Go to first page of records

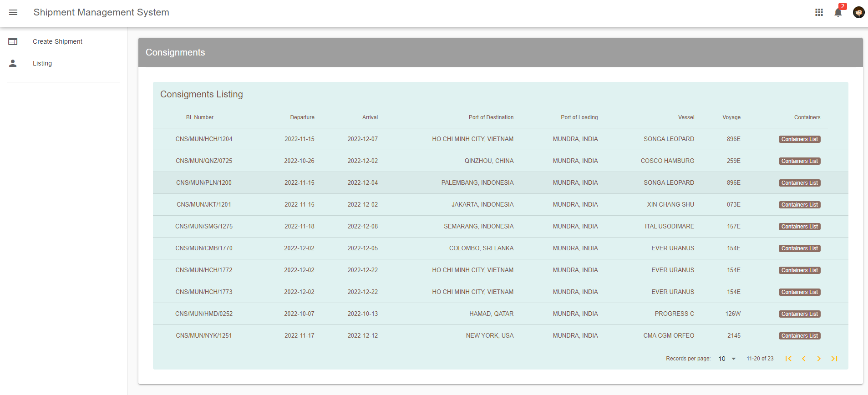click(788, 359)
